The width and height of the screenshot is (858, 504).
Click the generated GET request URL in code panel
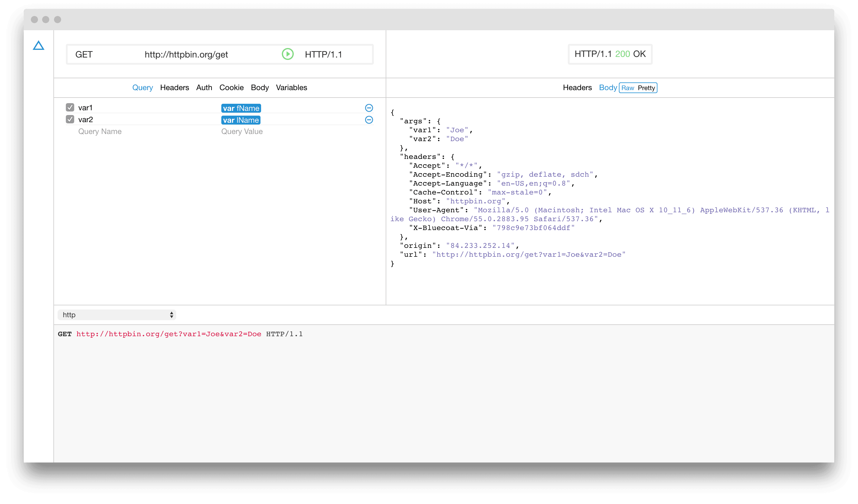coord(169,334)
